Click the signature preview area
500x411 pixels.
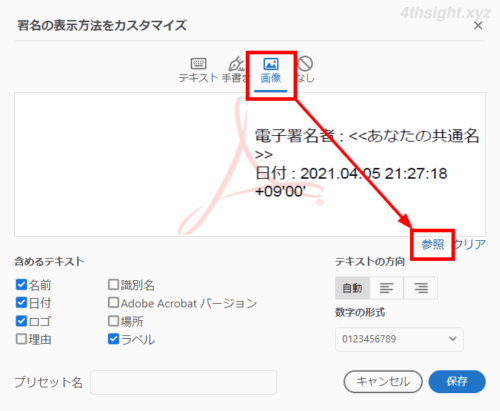tap(250, 164)
